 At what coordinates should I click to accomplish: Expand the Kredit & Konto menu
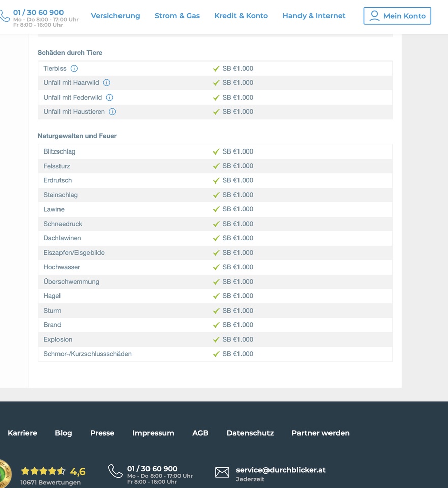(x=241, y=16)
